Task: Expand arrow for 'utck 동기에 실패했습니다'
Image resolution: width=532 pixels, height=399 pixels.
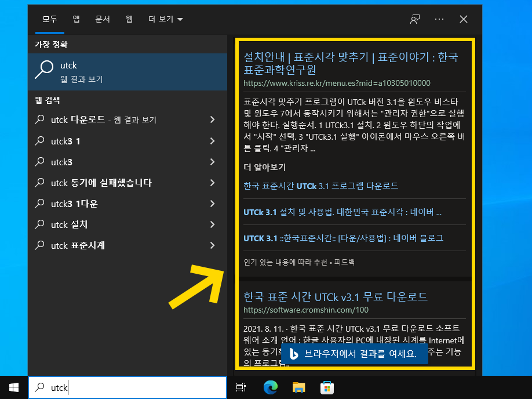Action: point(212,183)
